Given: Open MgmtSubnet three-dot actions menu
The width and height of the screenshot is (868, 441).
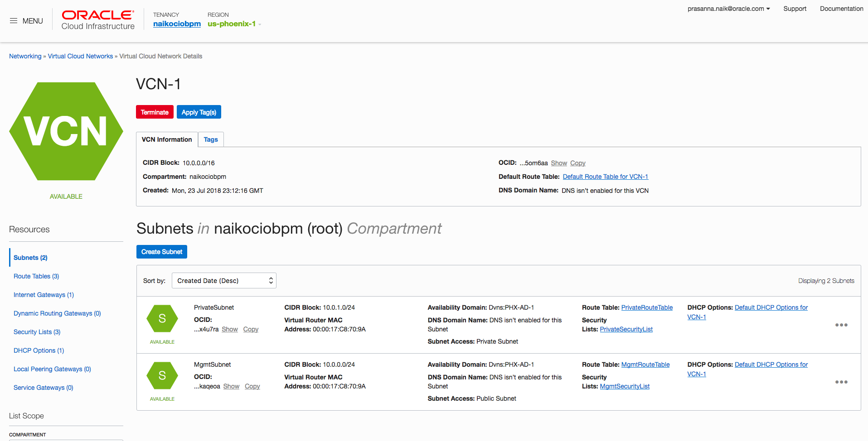Looking at the screenshot, I should pos(841,382).
